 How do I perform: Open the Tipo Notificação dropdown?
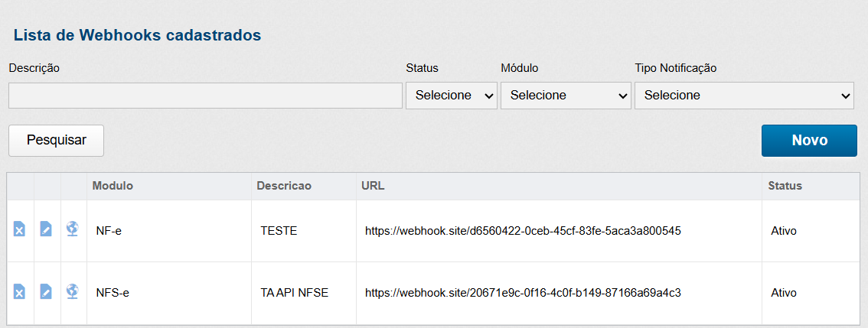click(744, 96)
